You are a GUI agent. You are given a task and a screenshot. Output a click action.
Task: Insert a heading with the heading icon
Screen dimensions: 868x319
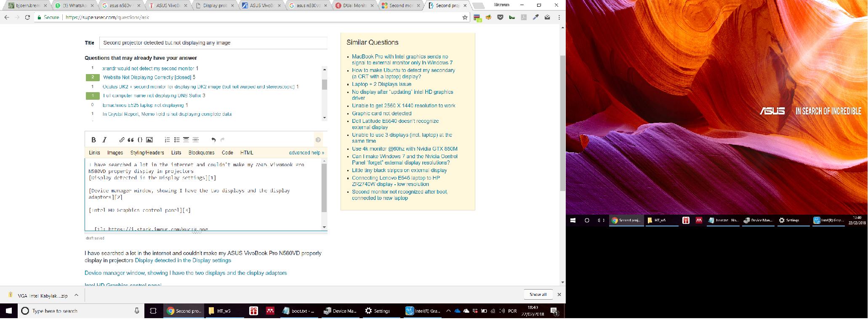(186, 140)
